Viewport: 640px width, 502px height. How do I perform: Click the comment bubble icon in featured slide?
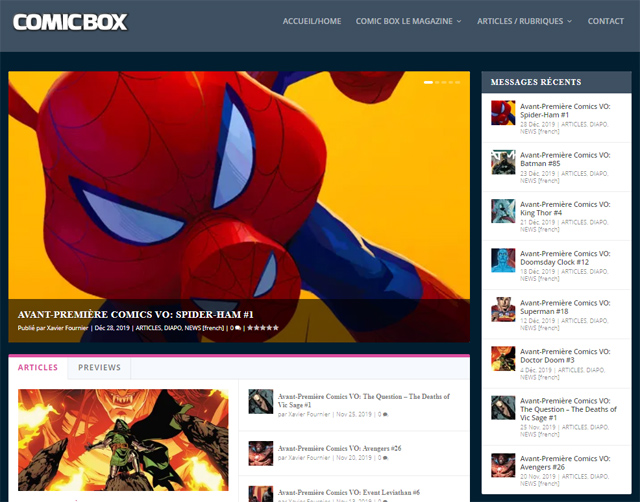coord(238,328)
